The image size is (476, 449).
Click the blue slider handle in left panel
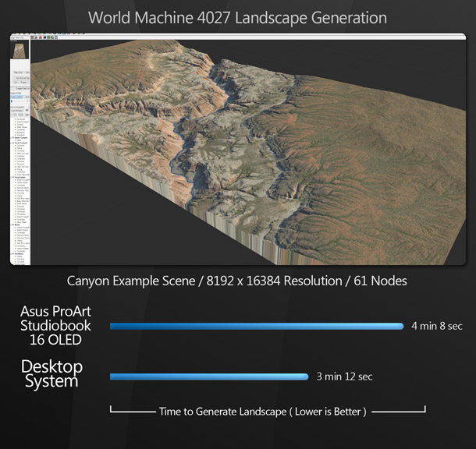(12, 101)
